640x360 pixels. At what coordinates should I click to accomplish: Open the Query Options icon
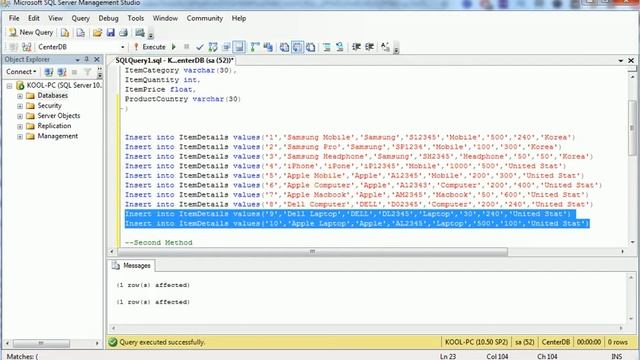click(x=226, y=47)
